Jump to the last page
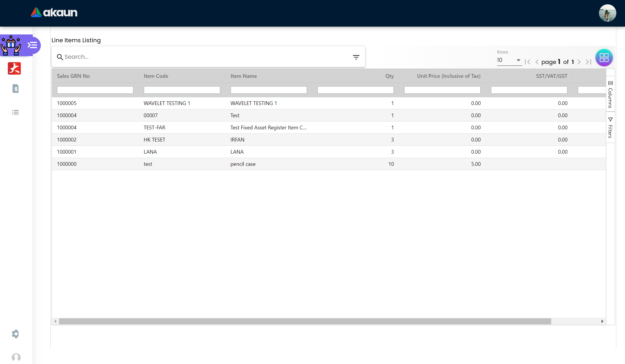The height and width of the screenshot is (364, 625). [x=588, y=62]
